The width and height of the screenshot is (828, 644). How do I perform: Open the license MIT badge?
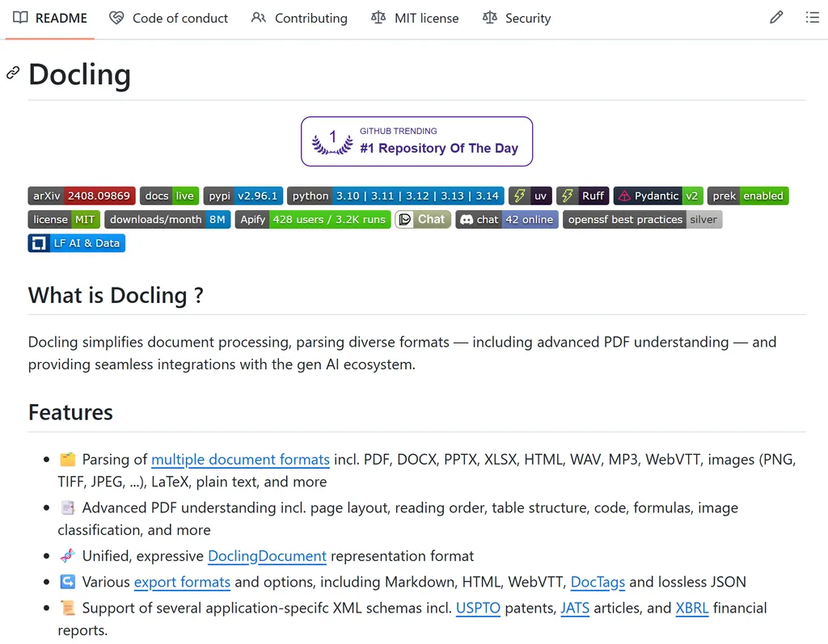click(x=64, y=220)
